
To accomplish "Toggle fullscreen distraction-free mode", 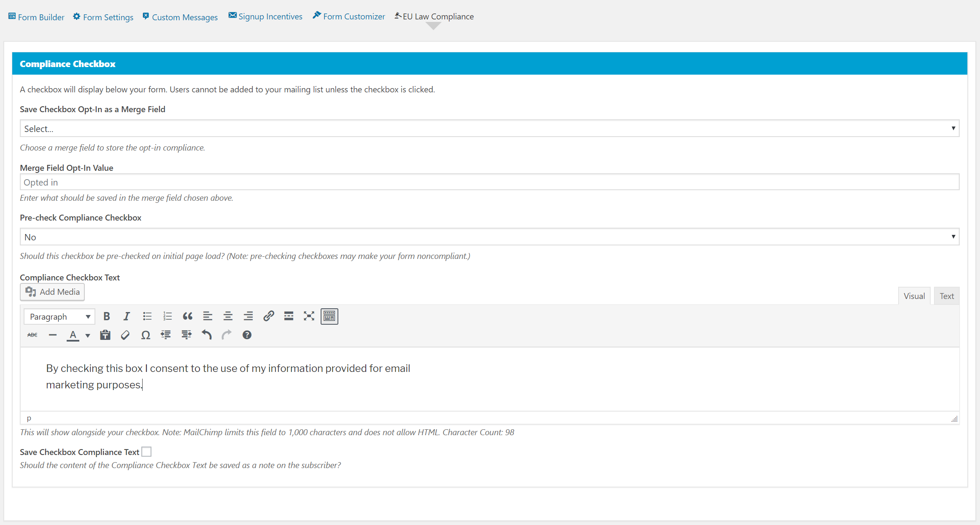I will point(309,316).
